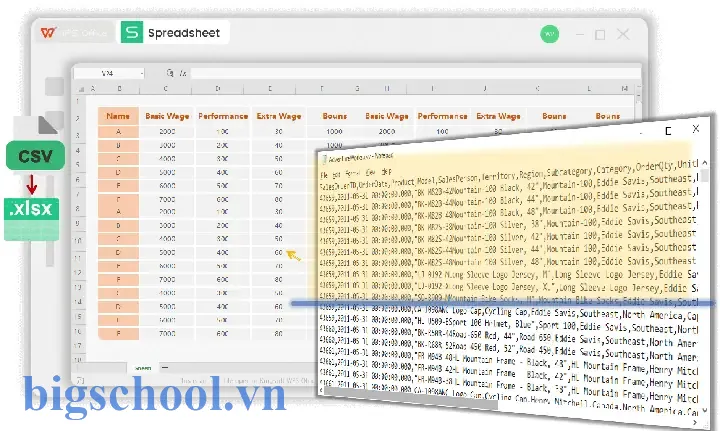Click the Notepad line with Mountain-100 Silver, 38
720x431 pixels.
click(x=509, y=225)
